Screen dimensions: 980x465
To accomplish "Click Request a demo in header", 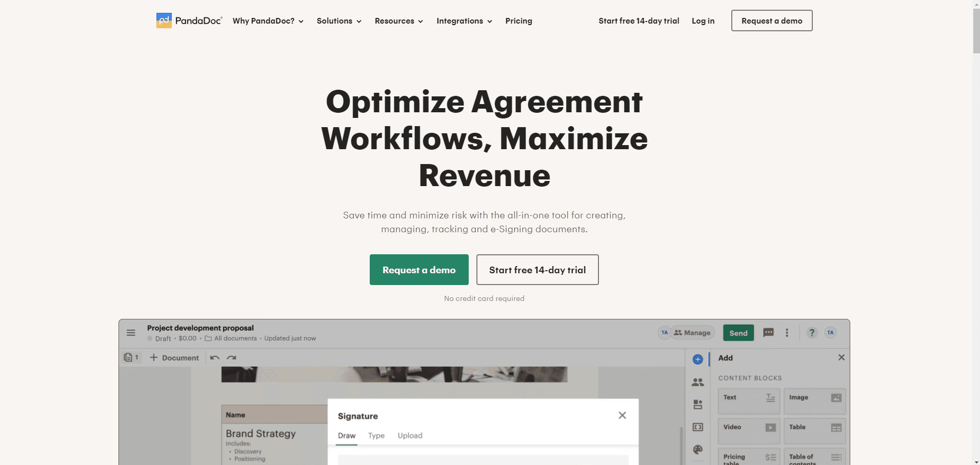I will (x=771, y=21).
